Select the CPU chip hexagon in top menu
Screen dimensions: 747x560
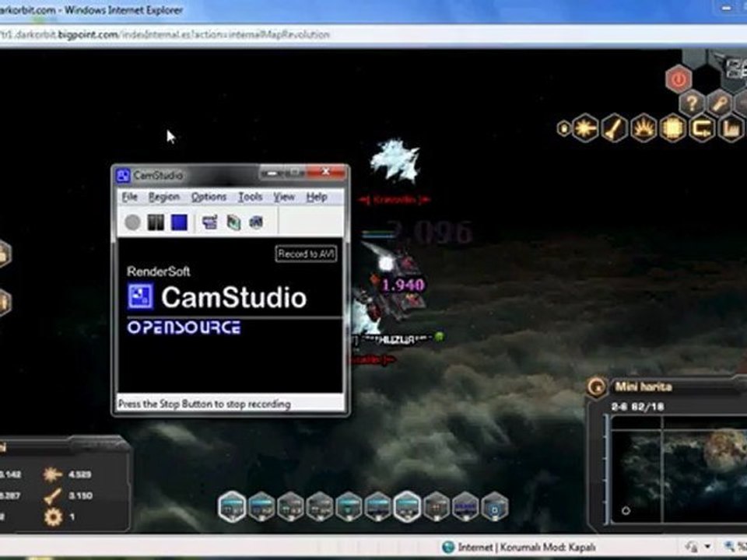672,128
